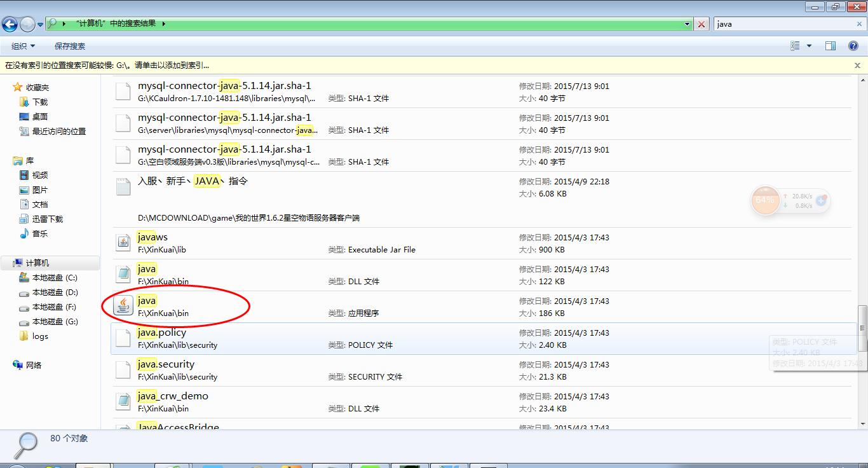Image resolution: width=868 pixels, height=468 pixels.
Task: Click the 64% memory accelerator ball
Action: point(765,200)
